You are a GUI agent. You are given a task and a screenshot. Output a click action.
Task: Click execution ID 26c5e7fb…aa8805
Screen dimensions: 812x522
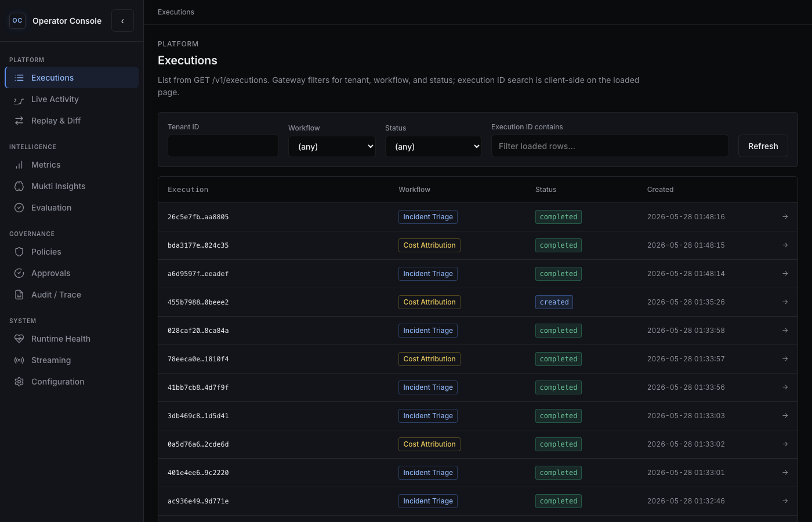pyautogui.click(x=198, y=217)
